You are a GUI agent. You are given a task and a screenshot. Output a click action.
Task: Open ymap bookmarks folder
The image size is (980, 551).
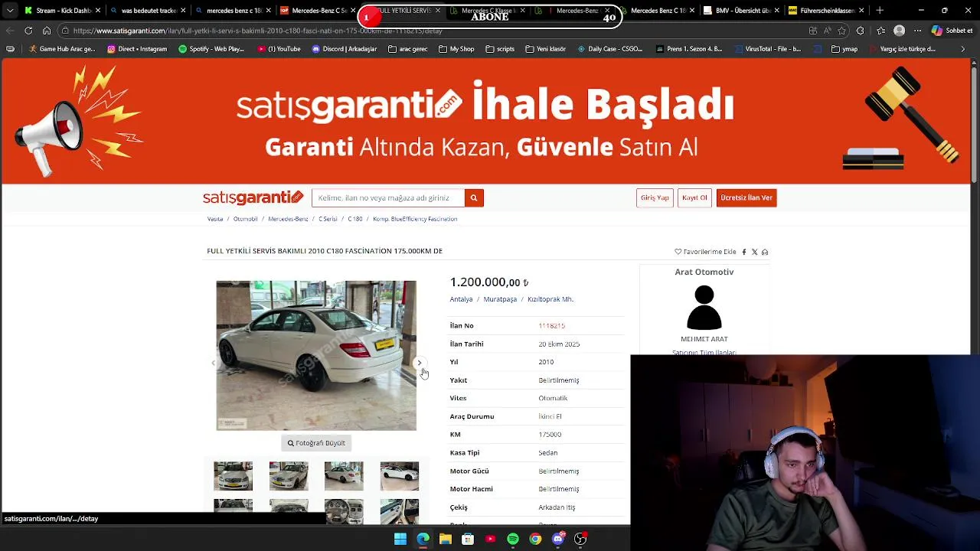844,49
